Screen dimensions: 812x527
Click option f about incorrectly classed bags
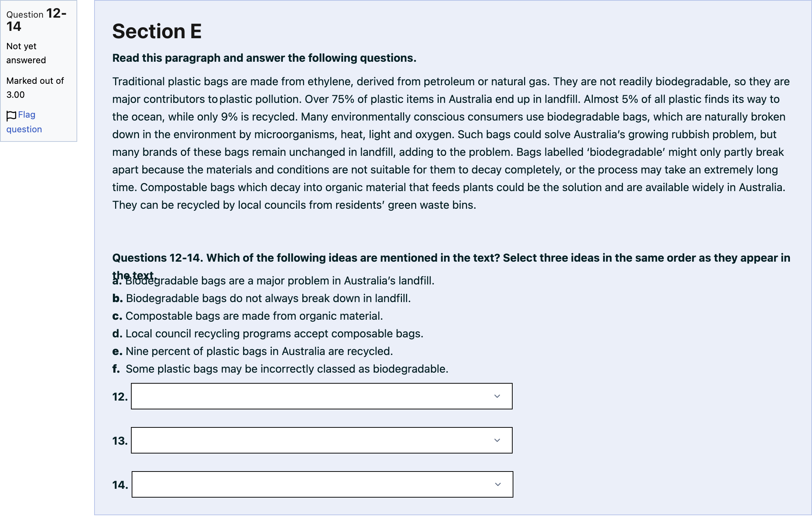pyautogui.click(x=280, y=369)
